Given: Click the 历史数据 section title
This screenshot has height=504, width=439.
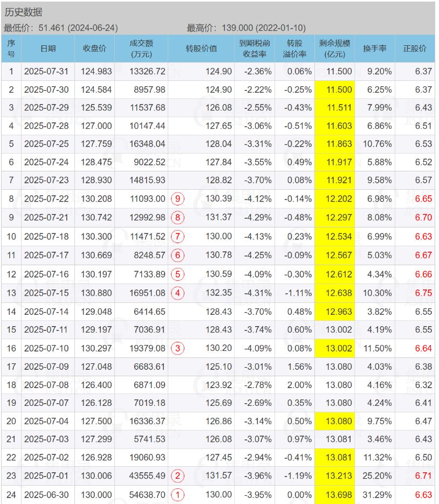Looking at the screenshot, I should [x=23, y=12].
